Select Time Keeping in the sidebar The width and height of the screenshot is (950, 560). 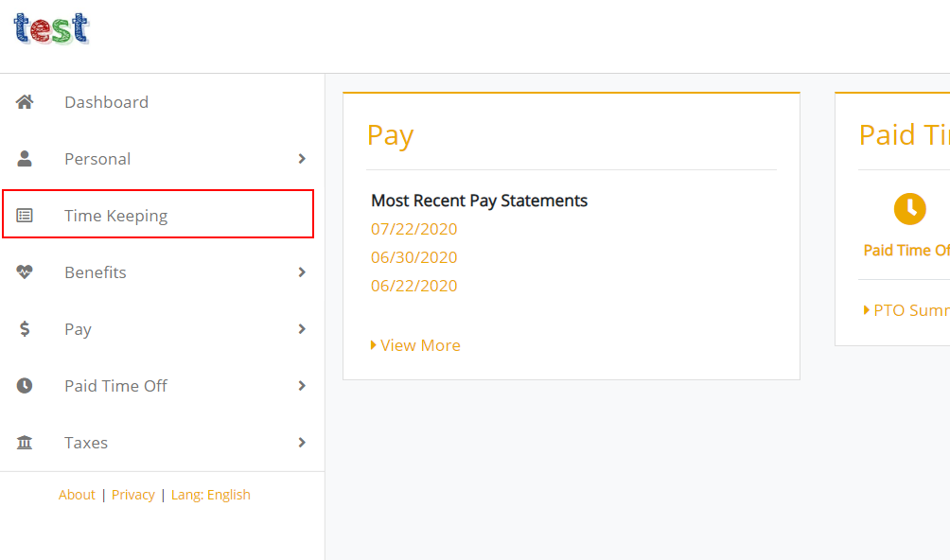(x=115, y=216)
